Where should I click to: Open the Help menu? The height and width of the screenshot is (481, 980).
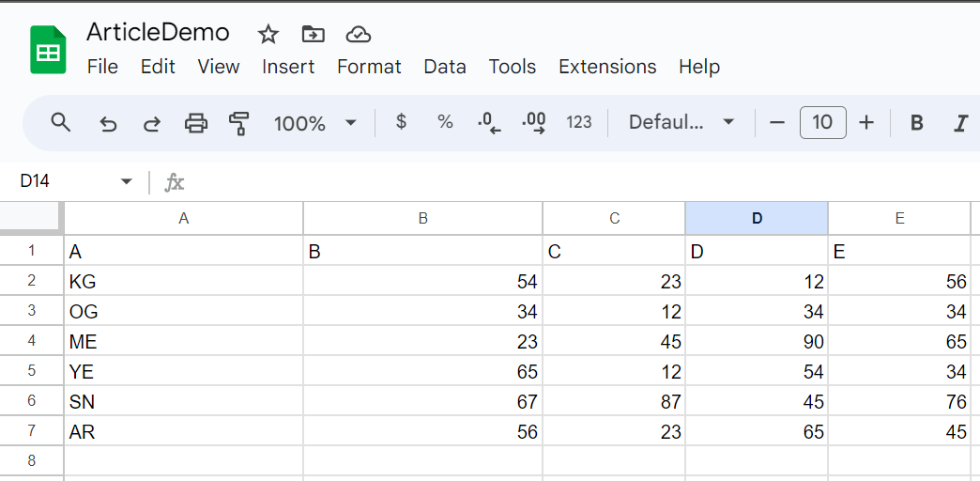coord(699,67)
